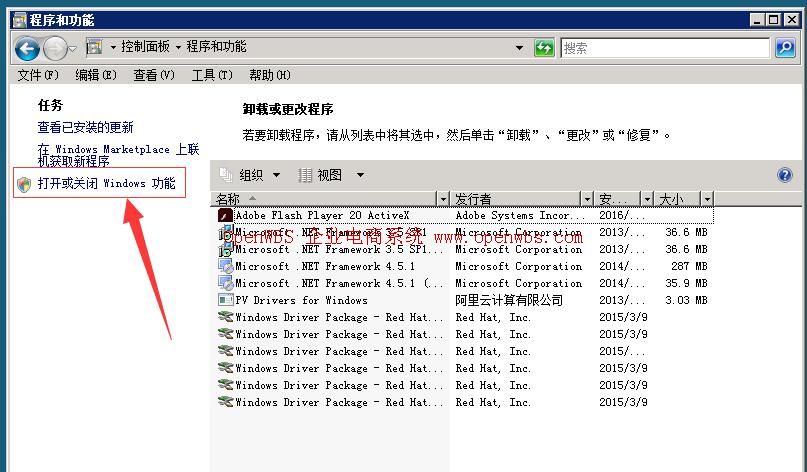Click into the 搜索 search input field

[660, 47]
